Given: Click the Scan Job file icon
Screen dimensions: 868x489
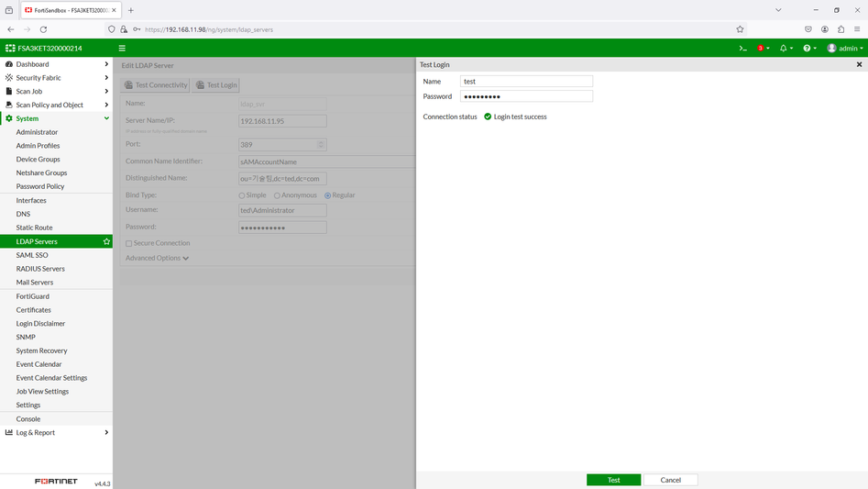Looking at the screenshot, I should pos(9,92).
